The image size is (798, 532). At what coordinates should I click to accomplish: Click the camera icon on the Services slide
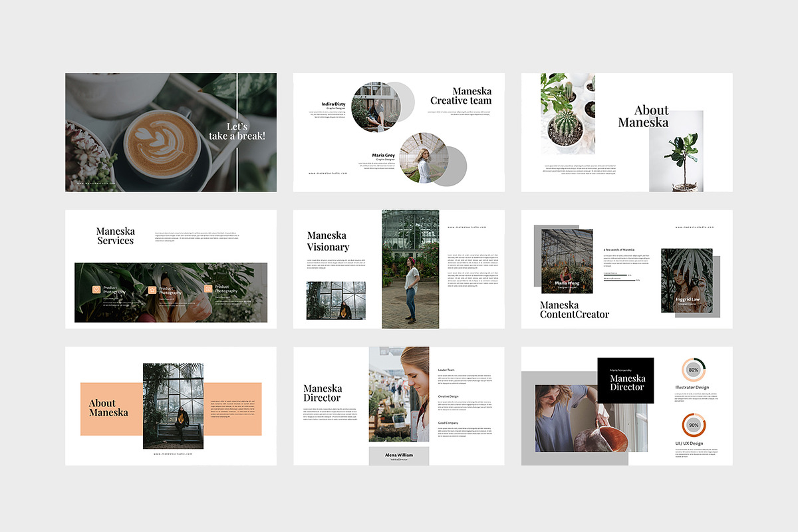point(208,289)
